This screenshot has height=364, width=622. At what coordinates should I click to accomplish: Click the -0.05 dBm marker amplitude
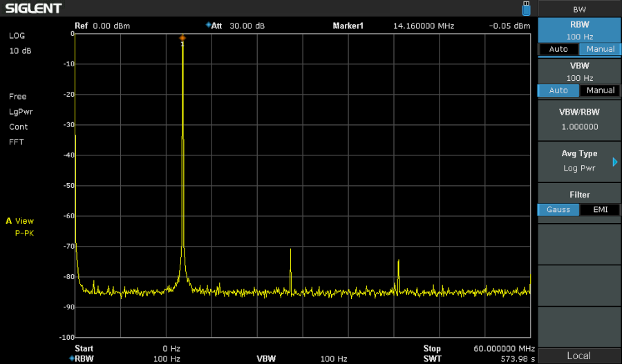pyautogui.click(x=509, y=26)
